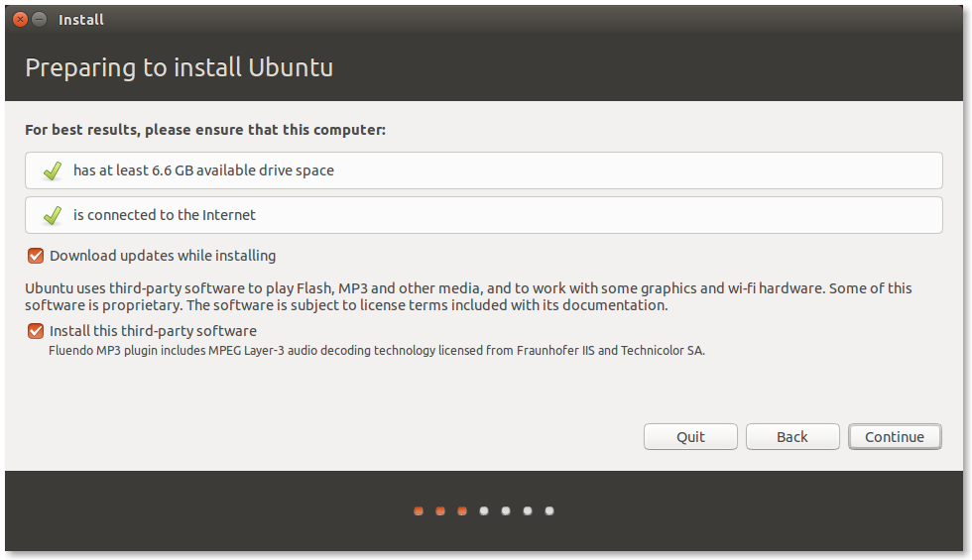Screen dimensions: 972x560
Task: Click the green checkmark beside Internet connection
Action: point(53,215)
